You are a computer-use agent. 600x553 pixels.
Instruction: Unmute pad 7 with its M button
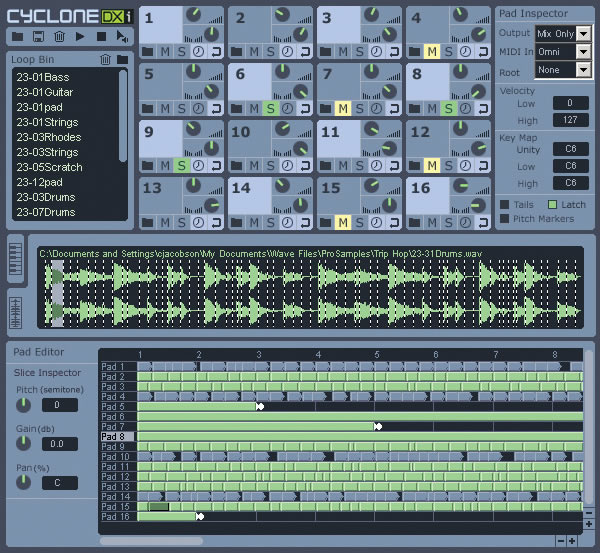(x=343, y=109)
